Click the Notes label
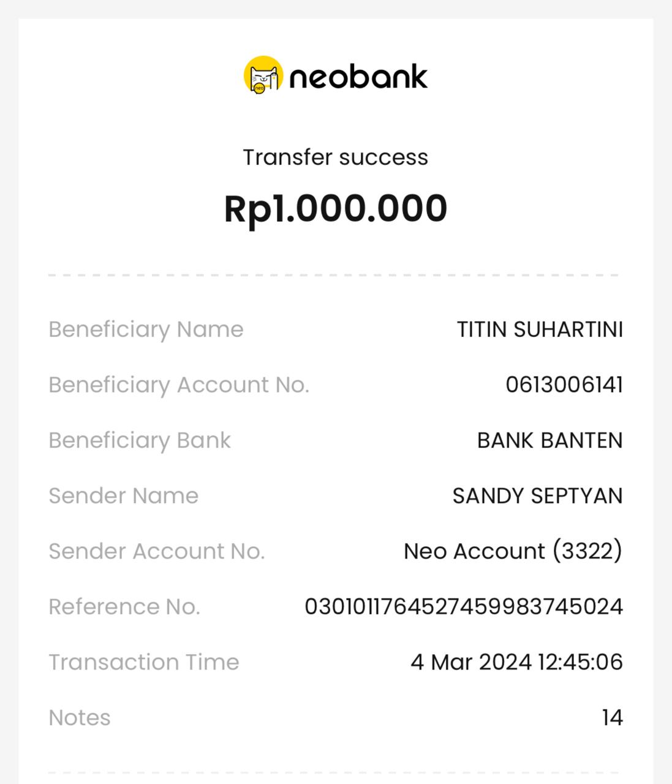The width and height of the screenshot is (672, 784). (80, 718)
